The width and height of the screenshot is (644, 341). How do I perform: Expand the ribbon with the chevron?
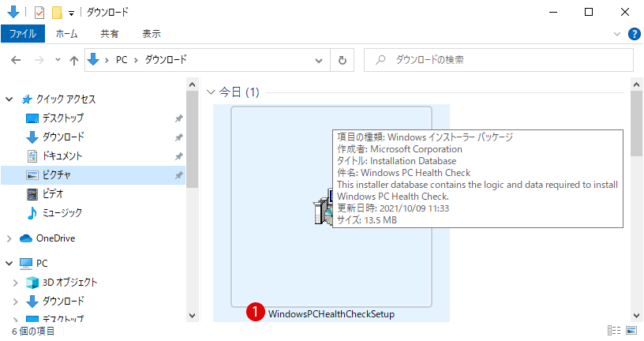click(617, 34)
